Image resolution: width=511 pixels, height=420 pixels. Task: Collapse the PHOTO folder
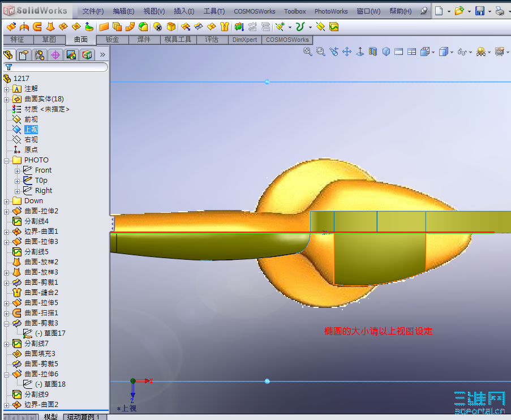pyautogui.click(x=7, y=161)
